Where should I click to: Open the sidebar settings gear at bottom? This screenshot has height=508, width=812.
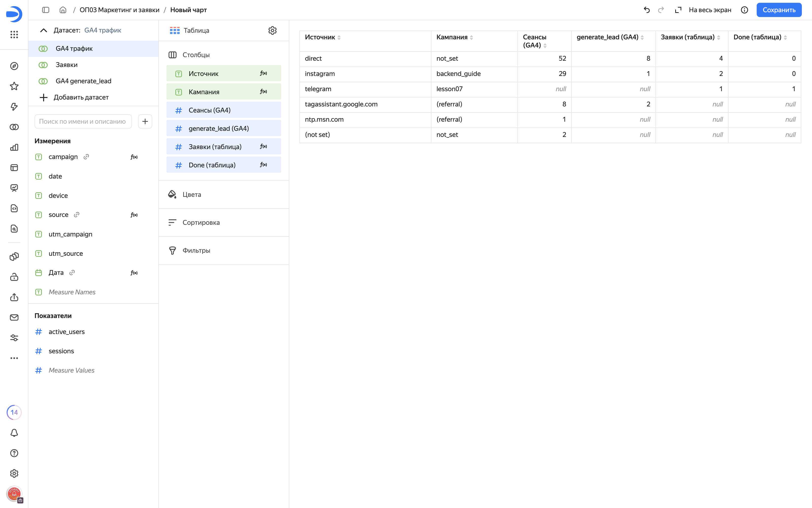point(14,473)
